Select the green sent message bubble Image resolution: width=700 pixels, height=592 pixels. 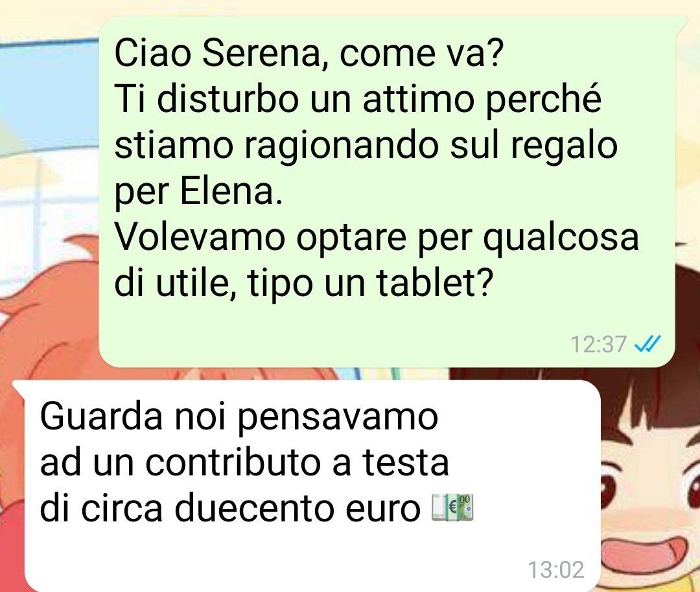pos(386,192)
